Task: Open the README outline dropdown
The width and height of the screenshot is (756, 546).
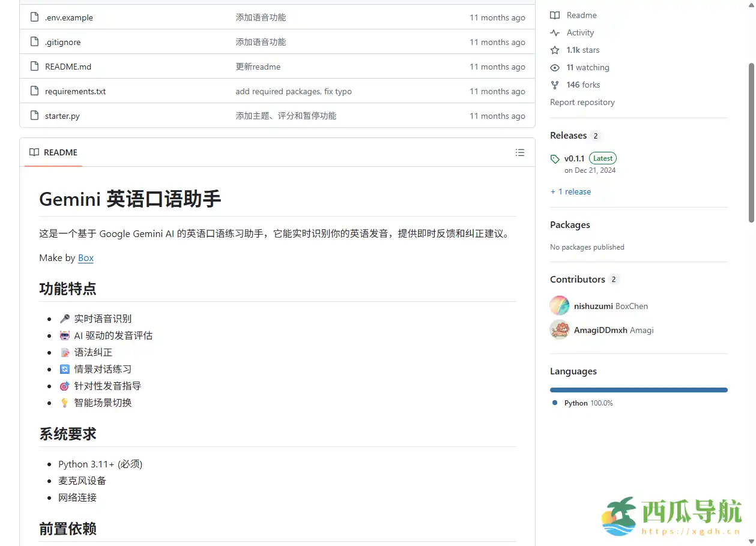Action: pyautogui.click(x=520, y=152)
